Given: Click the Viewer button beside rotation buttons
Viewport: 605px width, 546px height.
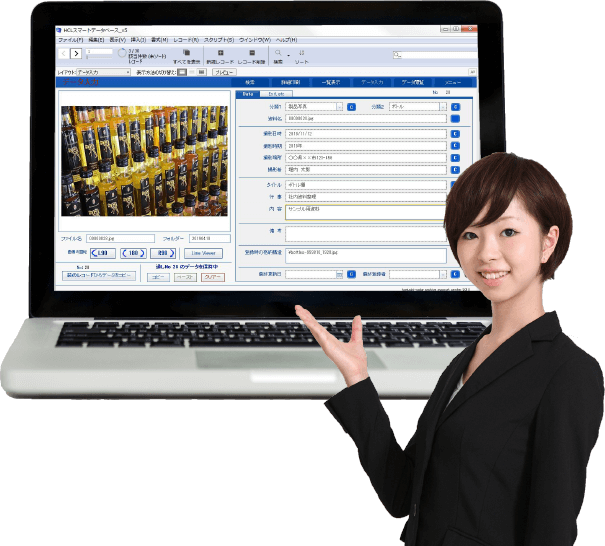Looking at the screenshot, I should [x=203, y=253].
